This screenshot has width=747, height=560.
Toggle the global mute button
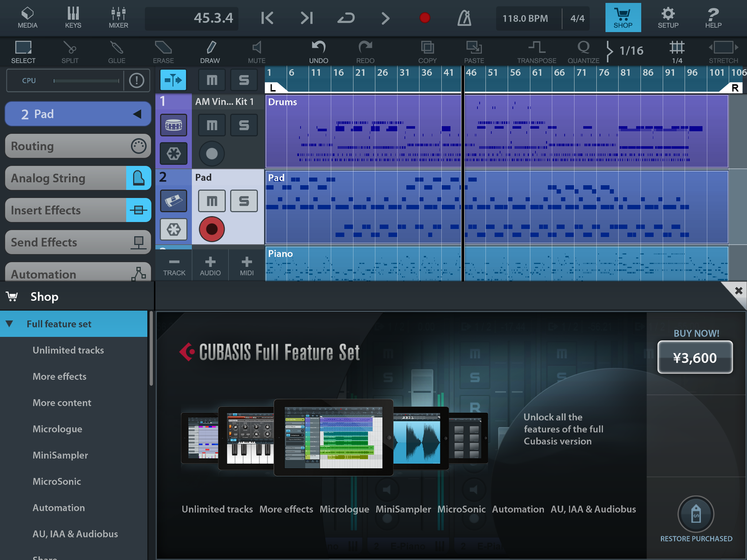point(212,80)
